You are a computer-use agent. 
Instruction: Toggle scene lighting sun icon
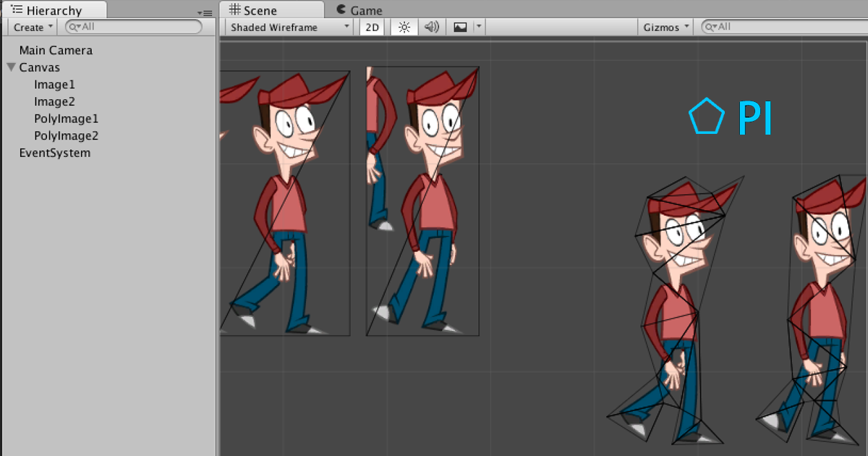pos(404,27)
